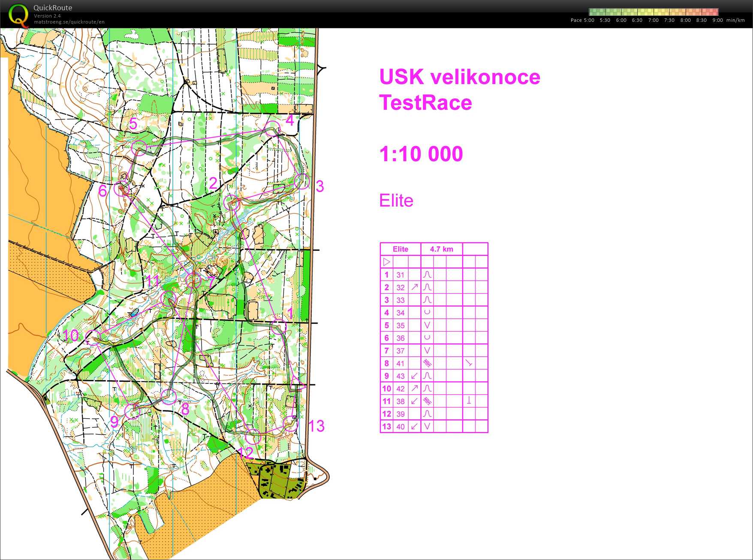Click control code 41 in table
Screen dimensions: 753x560
click(401, 363)
